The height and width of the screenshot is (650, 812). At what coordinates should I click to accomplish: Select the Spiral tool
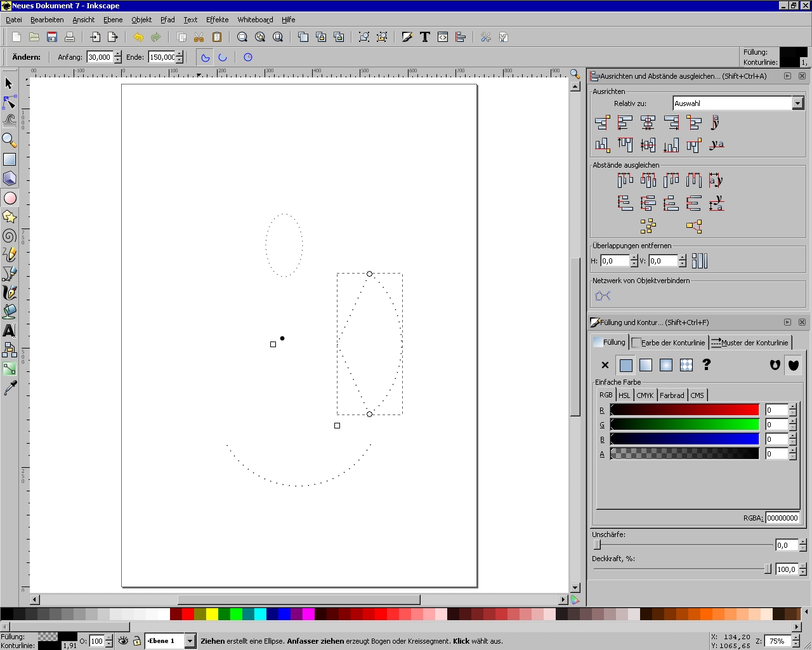point(10,236)
